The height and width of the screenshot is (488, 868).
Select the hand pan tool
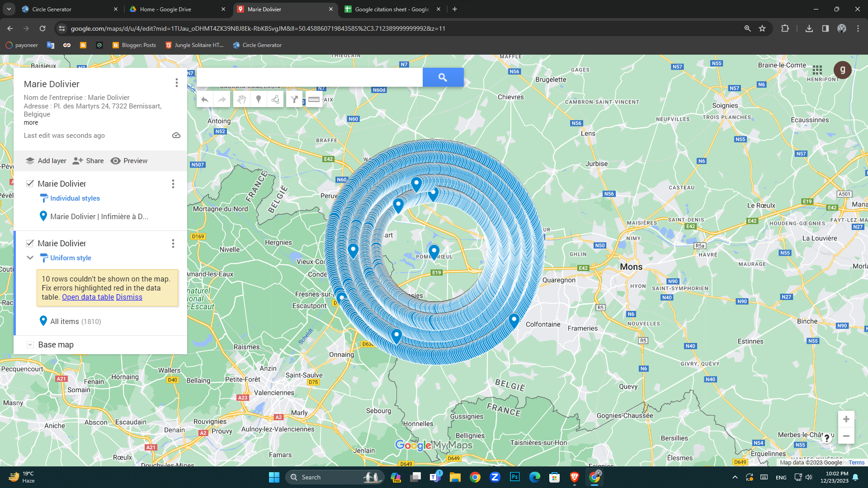coord(241,99)
